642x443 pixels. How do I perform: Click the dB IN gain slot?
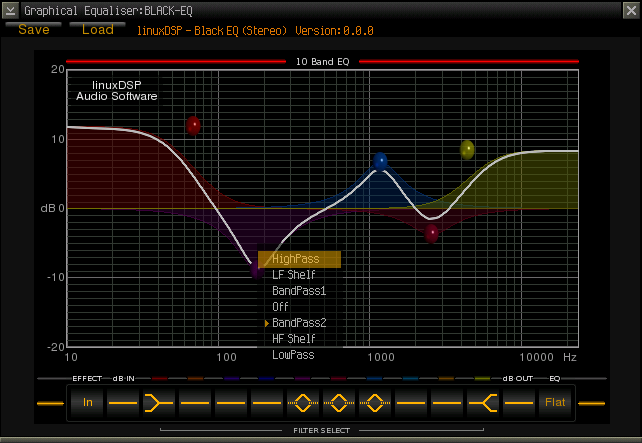tap(123, 403)
